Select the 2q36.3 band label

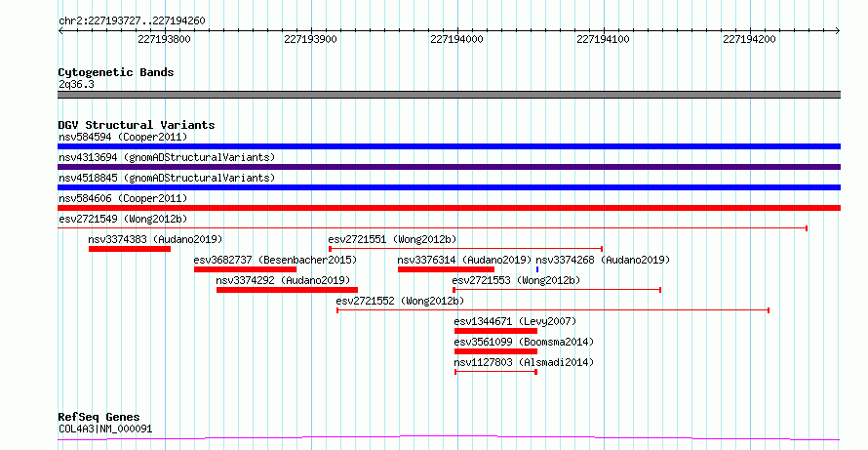point(76,84)
